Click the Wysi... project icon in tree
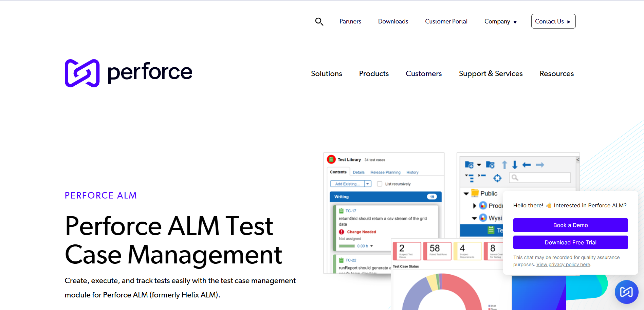644x310 pixels. coord(483,218)
